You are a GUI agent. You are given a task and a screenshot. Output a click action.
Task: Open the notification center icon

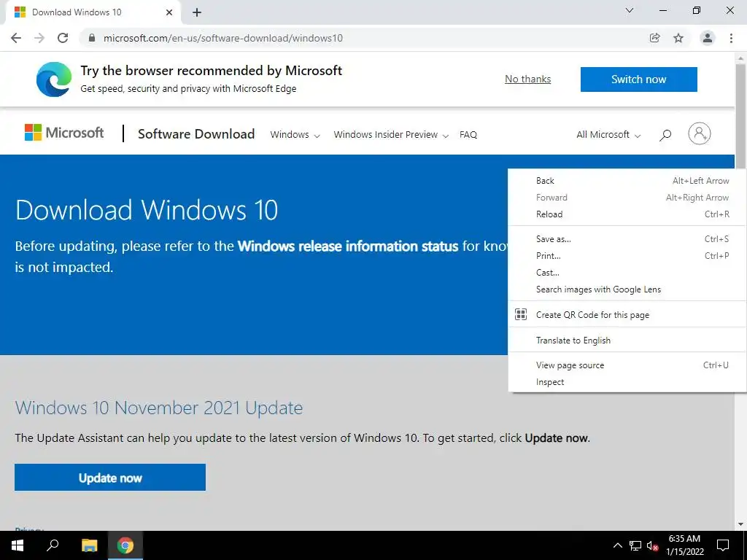click(723, 545)
